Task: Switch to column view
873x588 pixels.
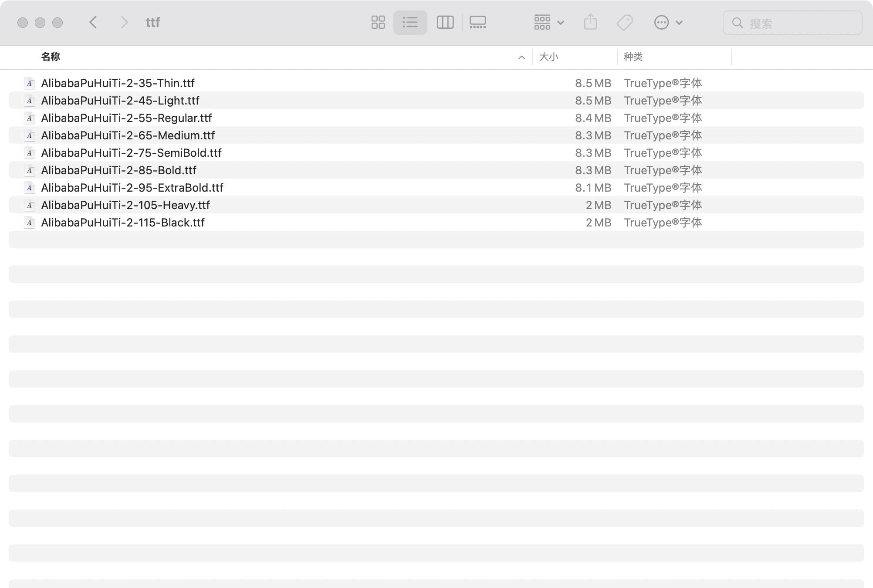Action: coord(445,22)
